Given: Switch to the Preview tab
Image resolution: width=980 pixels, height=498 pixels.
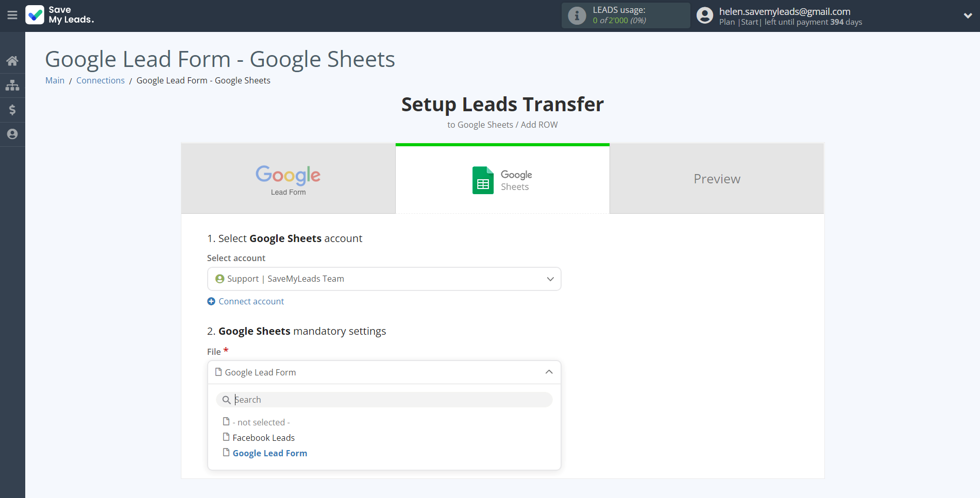Looking at the screenshot, I should (x=717, y=179).
